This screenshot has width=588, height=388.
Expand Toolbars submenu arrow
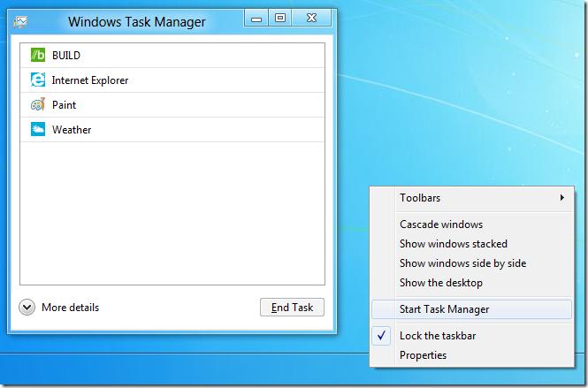pos(561,198)
